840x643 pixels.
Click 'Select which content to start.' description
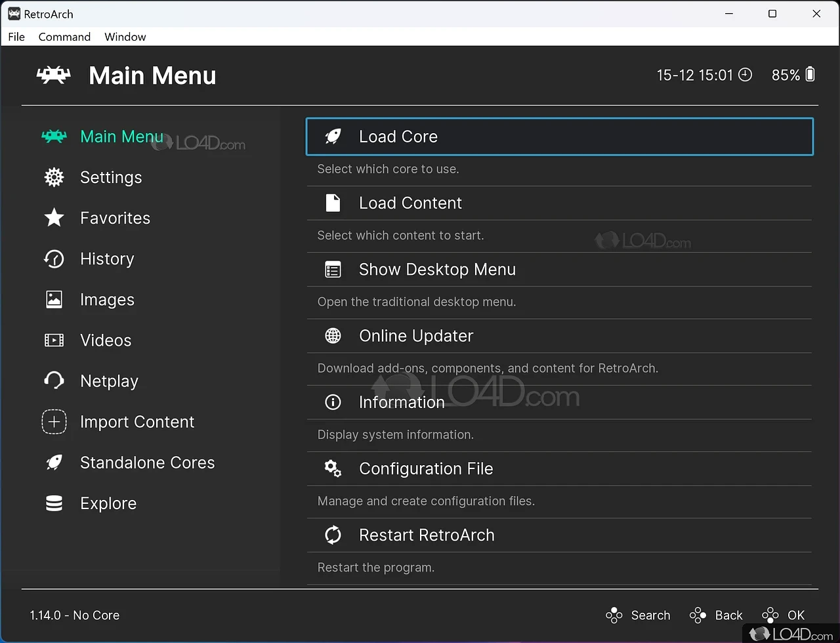pyautogui.click(x=400, y=235)
